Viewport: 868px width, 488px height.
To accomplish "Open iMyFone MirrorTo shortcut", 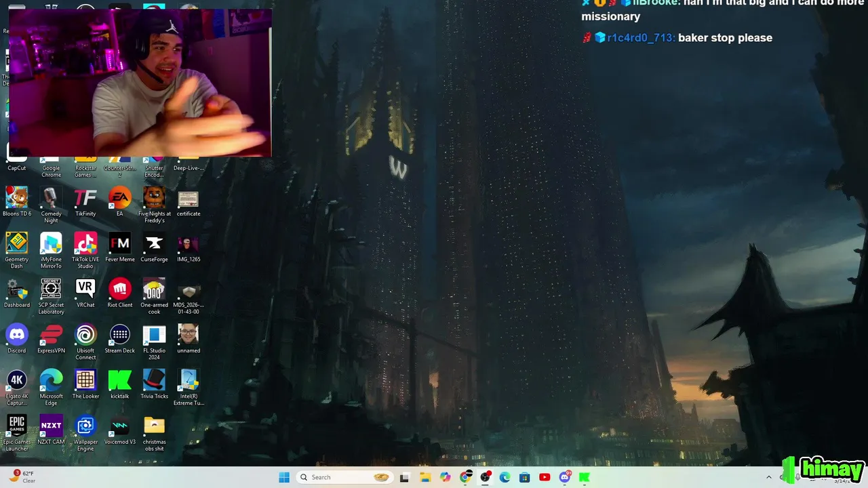I will [x=51, y=243].
